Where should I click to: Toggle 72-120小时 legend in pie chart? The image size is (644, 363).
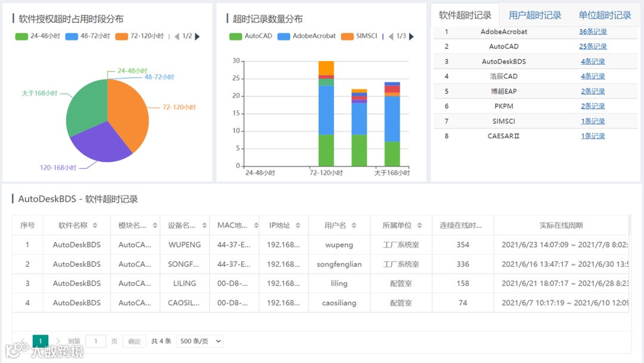tap(140, 36)
